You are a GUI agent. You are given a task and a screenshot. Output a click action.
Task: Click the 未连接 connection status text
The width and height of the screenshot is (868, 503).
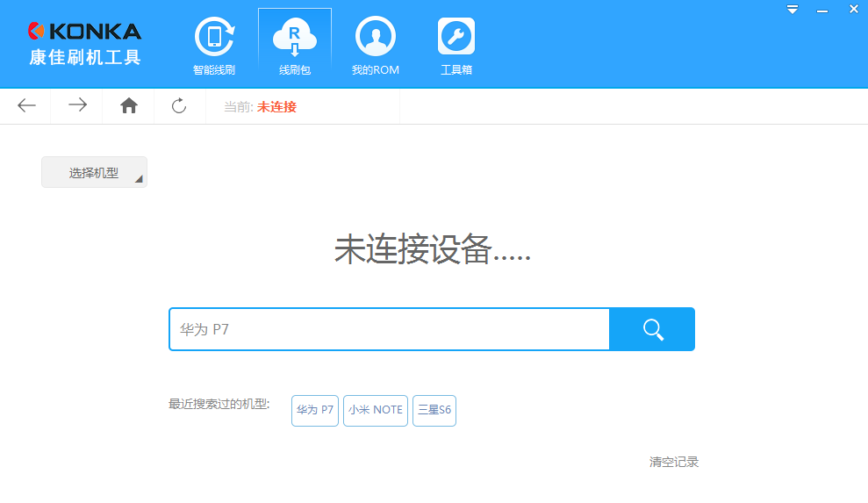tap(276, 107)
